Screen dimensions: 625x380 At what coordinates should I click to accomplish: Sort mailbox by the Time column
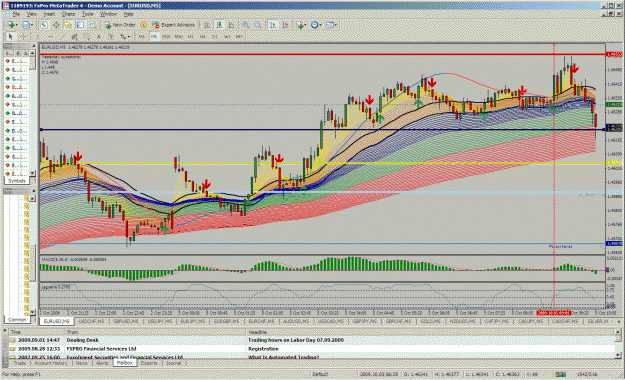click(x=37, y=332)
